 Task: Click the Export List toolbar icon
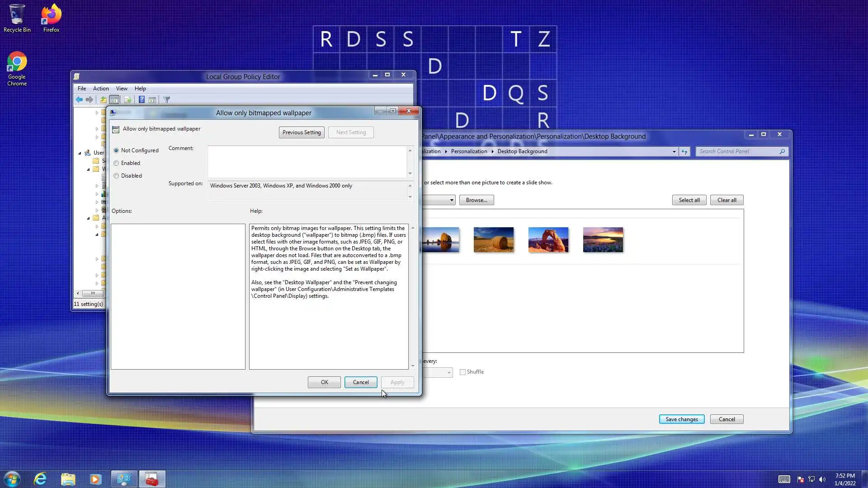tap(127, 100)
